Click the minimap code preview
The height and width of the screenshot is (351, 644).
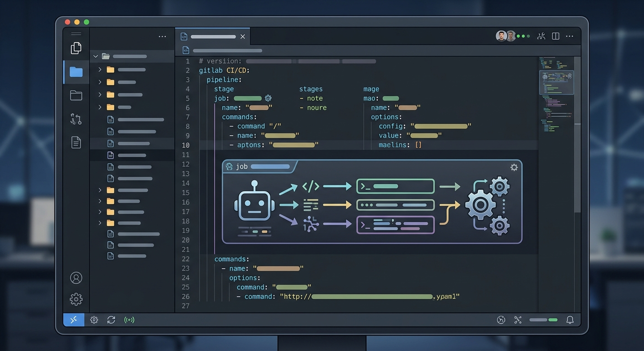click(556, 94)
